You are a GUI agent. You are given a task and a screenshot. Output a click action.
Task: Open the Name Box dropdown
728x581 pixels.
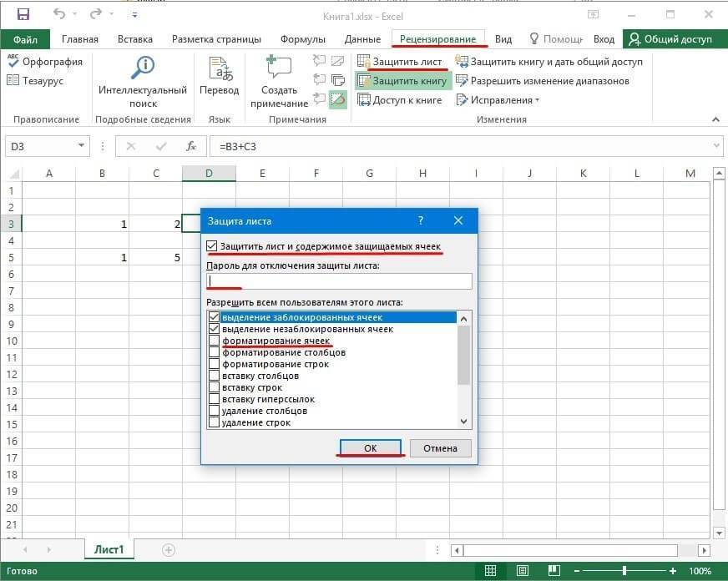click(80, 145)
